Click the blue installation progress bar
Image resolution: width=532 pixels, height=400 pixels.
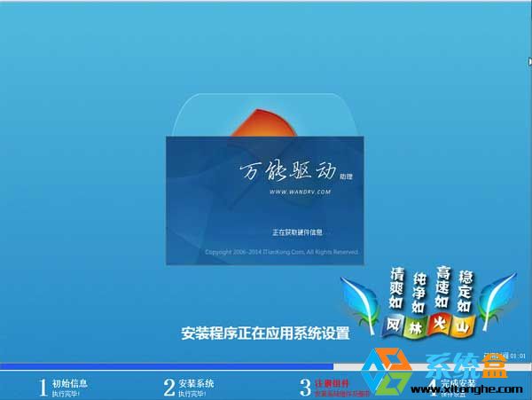(167, 367)
